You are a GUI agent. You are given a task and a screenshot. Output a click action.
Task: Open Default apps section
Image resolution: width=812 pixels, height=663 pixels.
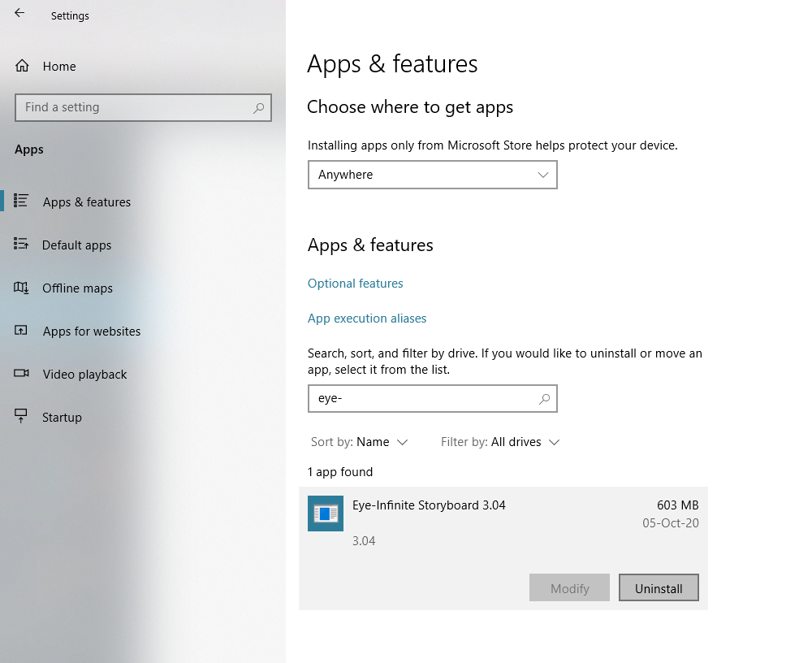click(76, 245)
